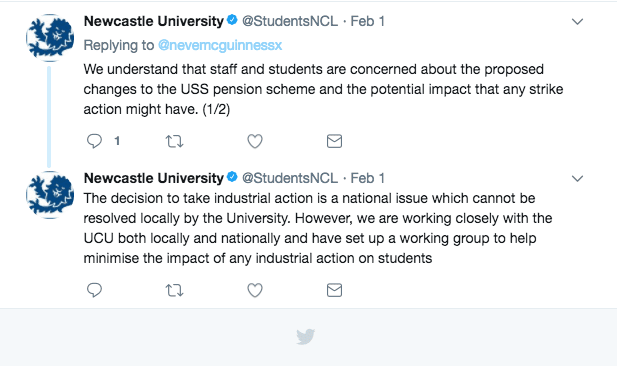Retweet the second Newcastle University tweet
The height and width of the screenshot is (366, 617).
[174, 290]
